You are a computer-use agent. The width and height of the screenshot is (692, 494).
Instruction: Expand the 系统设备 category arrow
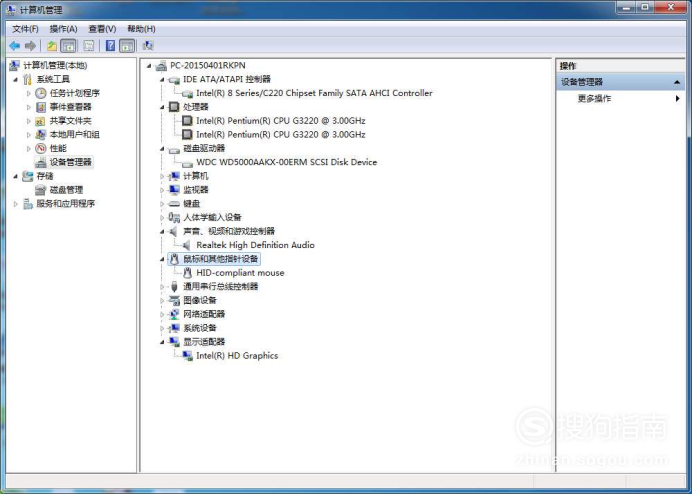click(162, 328)
